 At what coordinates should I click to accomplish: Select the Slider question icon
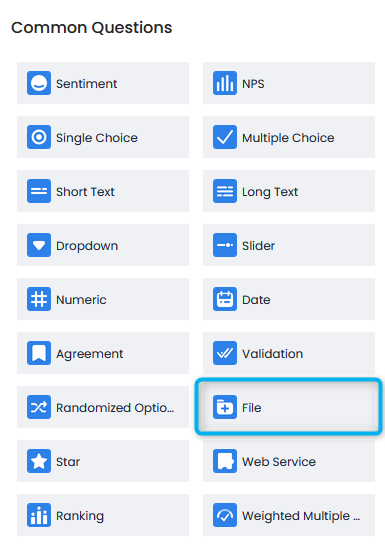tap(225, 245)
